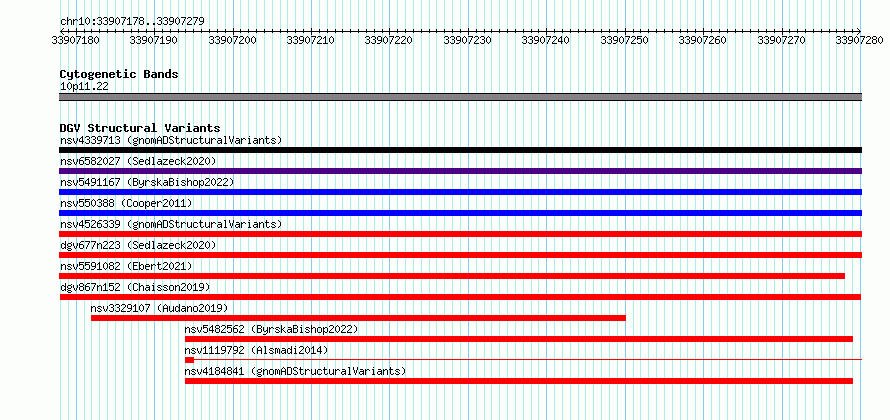Open dgv677n223 Sedlazeck2020 variant label
This screenshot has width=890, height=420.
[x=138, y=245]
